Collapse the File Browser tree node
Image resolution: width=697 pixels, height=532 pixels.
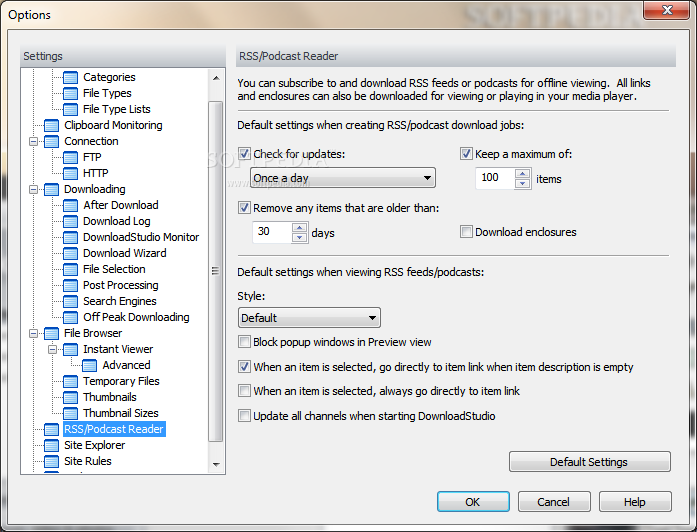[x=33, y=333]
